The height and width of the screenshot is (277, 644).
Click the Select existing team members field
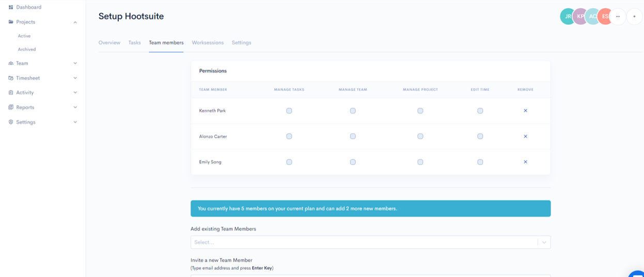click(x=362, y=242)
